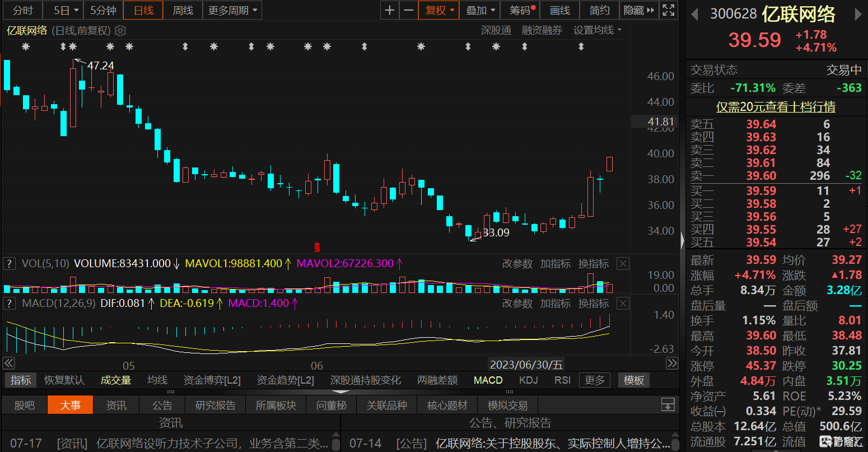Expand 设置均线 dropdown

(598, 30)
